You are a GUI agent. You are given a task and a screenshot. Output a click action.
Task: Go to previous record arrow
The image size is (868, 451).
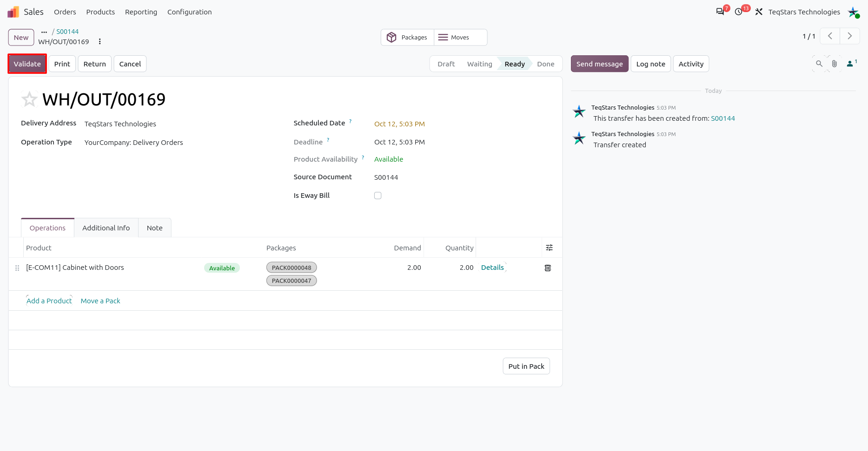click(x=830, y=36)
